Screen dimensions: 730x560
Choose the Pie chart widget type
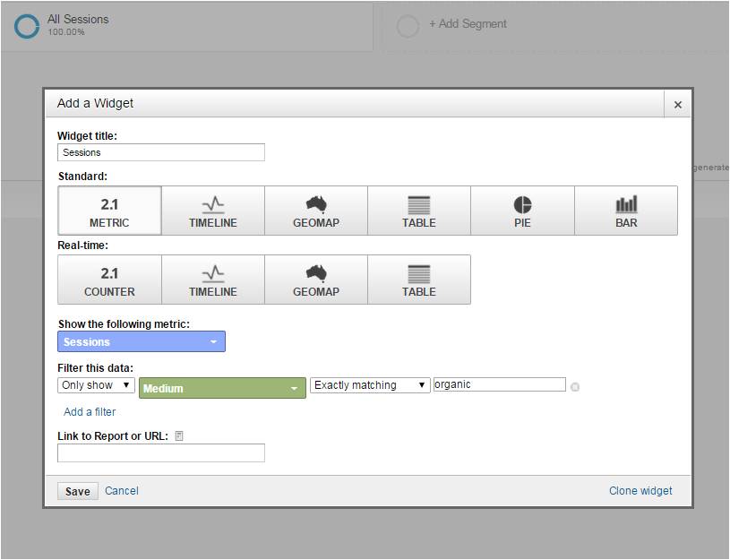[x=522, y=211]
